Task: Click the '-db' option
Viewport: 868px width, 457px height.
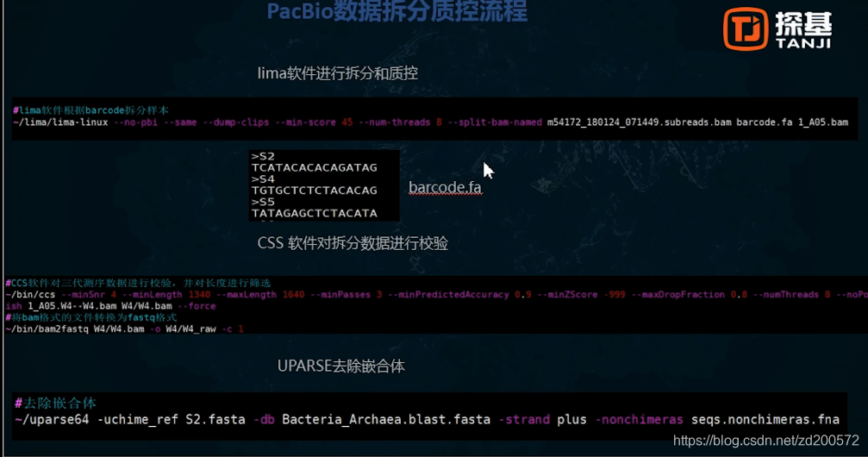Action: (265, 419)
